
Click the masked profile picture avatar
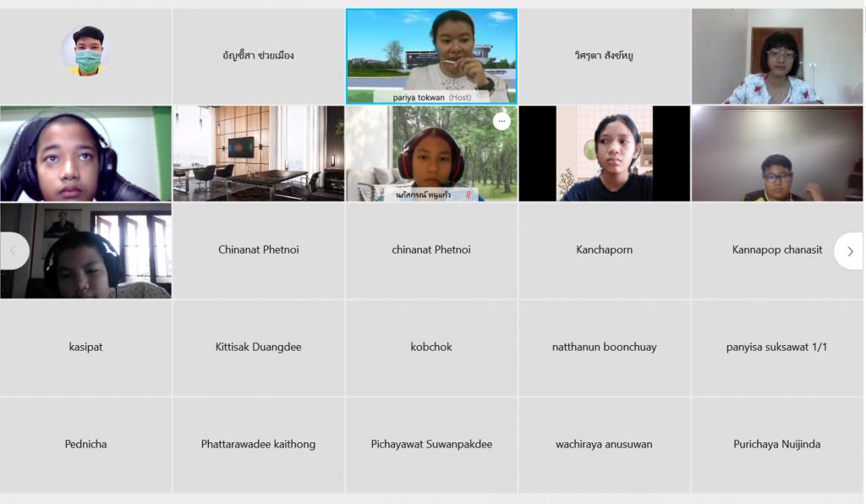[86, 51]
